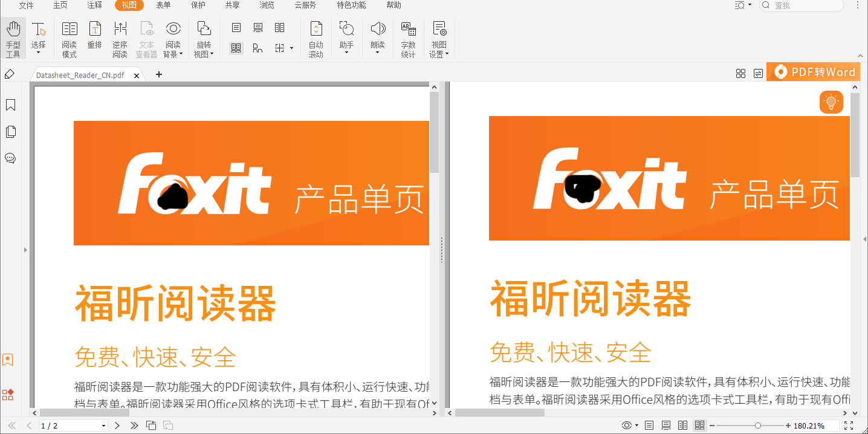Zoom in with plus button
The image size is (868, 434).
pyautogui.click(x=788, y=426)
